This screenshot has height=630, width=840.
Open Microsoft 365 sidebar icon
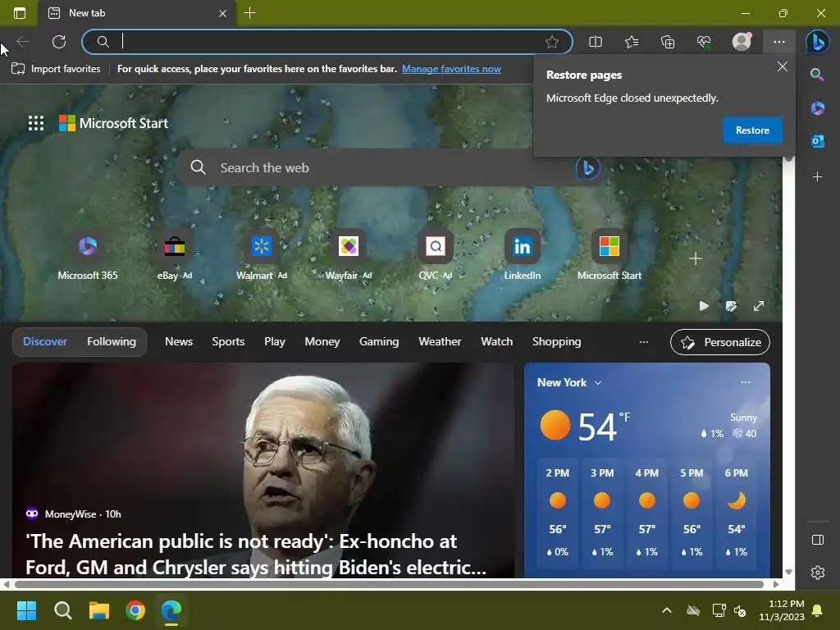coord(818,108)
